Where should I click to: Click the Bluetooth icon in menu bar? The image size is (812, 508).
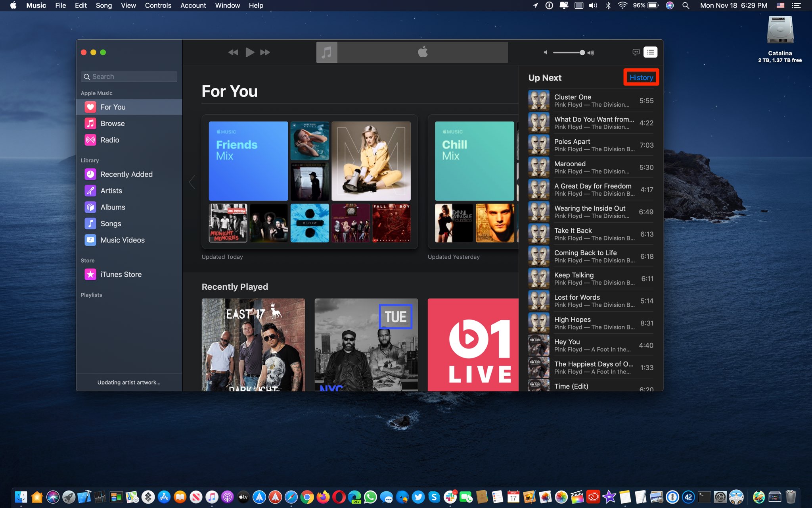click(608, 6)
